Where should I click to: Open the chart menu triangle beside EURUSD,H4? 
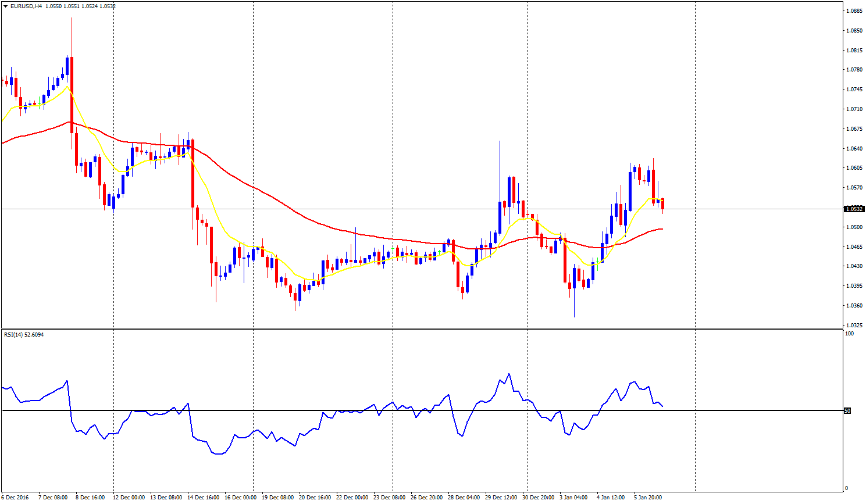tap(5, 6)
